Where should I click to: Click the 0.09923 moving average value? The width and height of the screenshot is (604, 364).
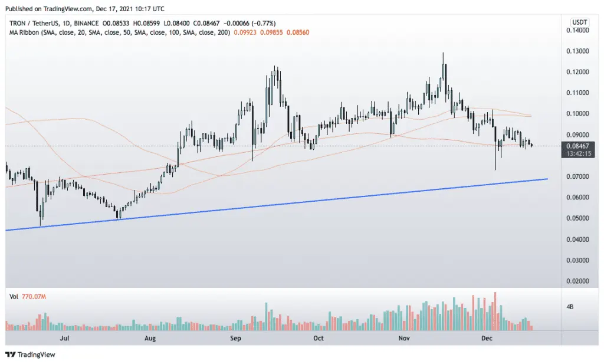[x=245, y=32]
